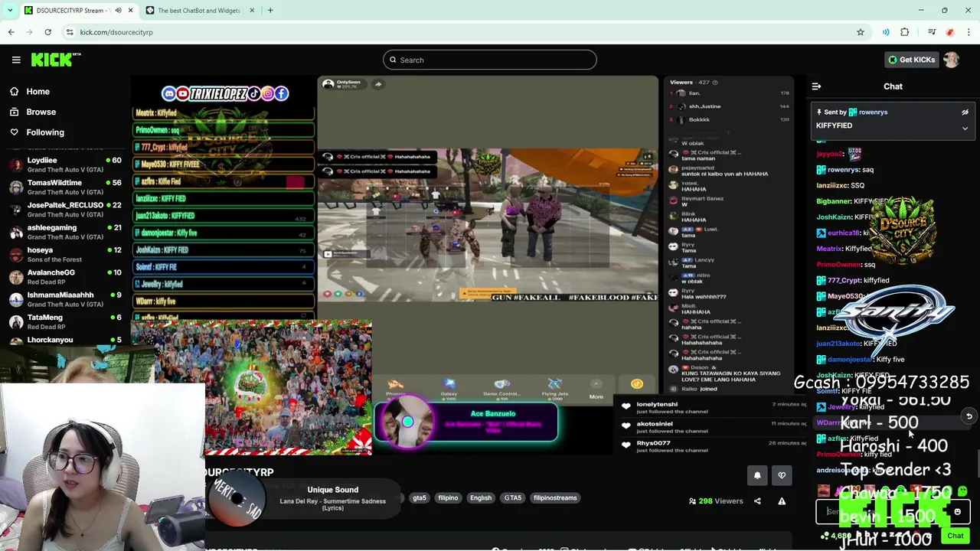The height and width of the screenshot is (551, 980).
Task: Open media control icon in browser toolbar
Action: [x=932, y=32]
